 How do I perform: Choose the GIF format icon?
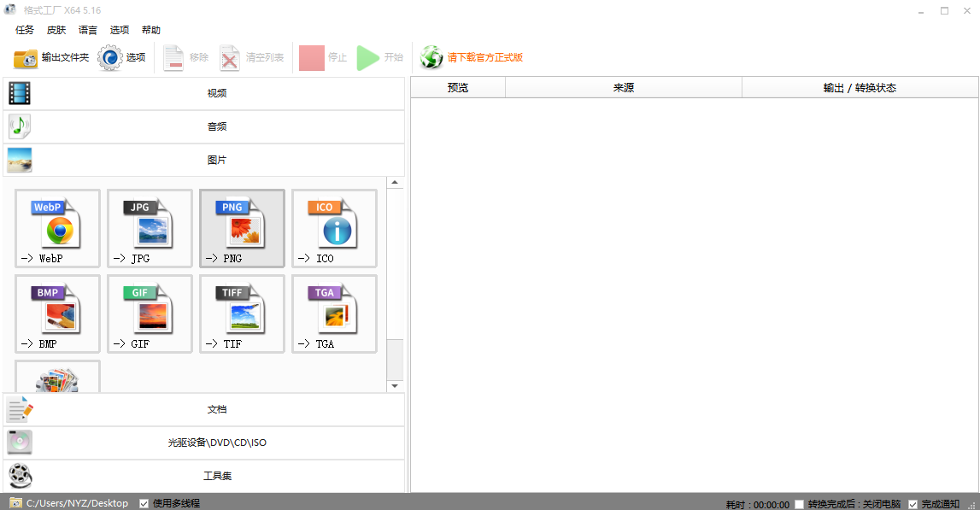(150, 314)
